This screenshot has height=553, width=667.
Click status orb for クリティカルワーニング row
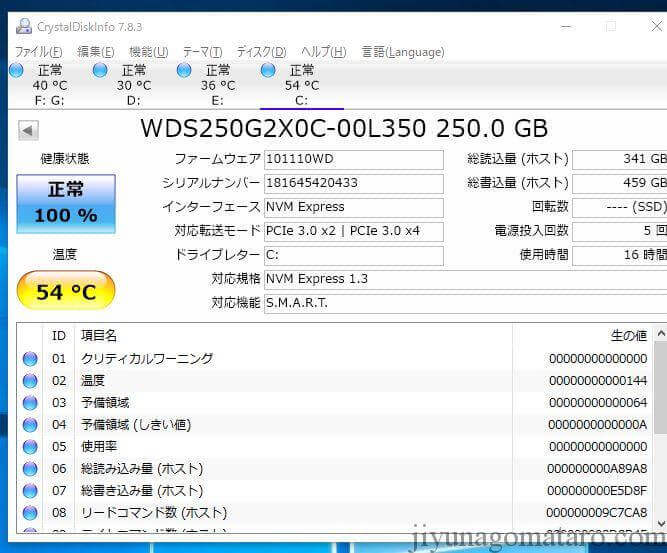tap(30, 358)
